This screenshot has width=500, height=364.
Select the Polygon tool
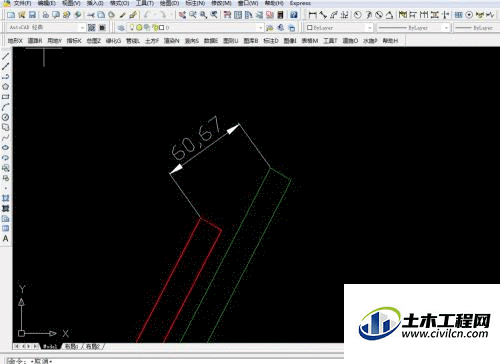(5, 87)
